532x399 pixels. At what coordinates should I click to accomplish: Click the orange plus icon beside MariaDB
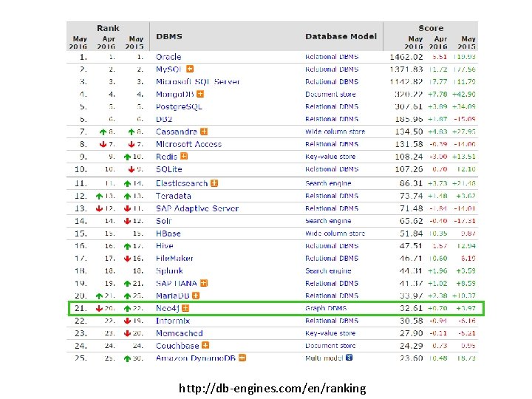click(x=196, y=296)
